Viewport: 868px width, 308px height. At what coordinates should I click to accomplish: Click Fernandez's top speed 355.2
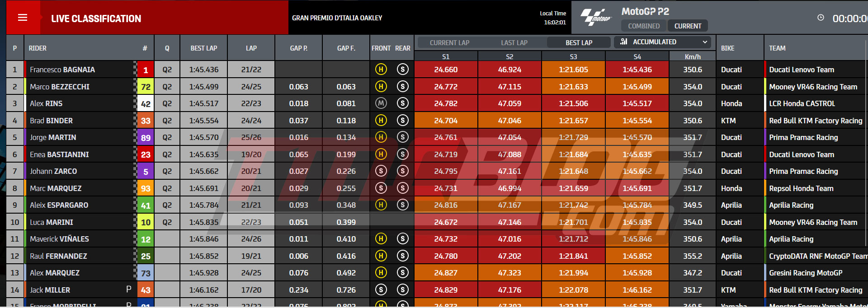pos(693,256)
